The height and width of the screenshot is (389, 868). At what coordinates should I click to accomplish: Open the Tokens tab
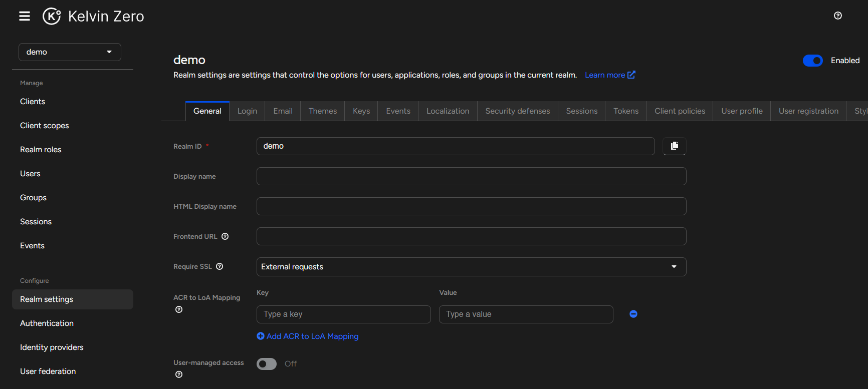tap(625, 111)
